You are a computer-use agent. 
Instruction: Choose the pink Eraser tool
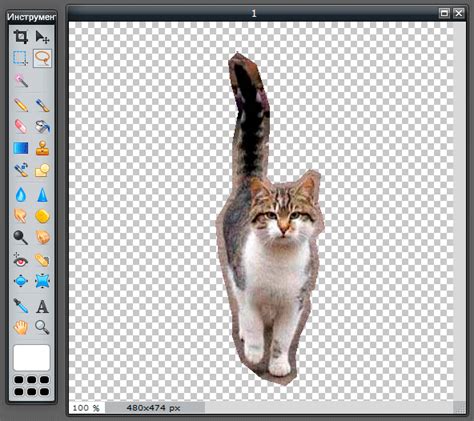tap(21, 126)
